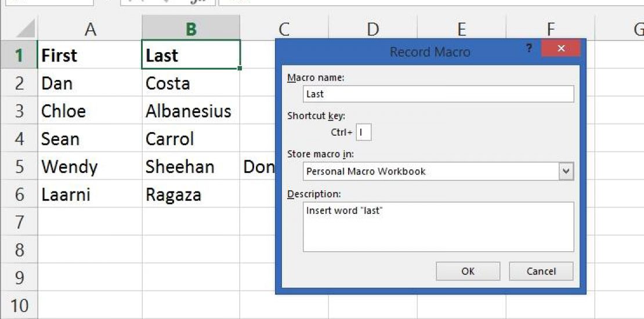Click the Record Macro title bar
The image size is (644, 319).
tap(429, 52)
